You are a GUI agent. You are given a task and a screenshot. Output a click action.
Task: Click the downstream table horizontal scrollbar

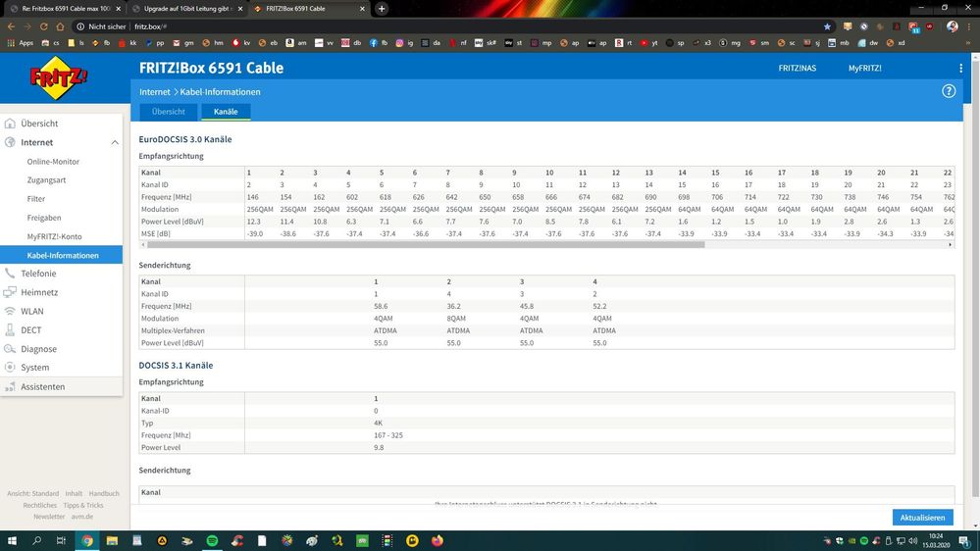(x=426, y=245)
